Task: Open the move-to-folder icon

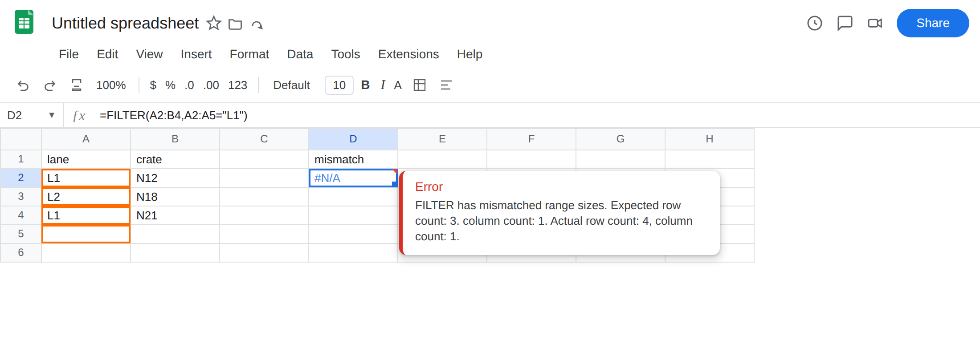Action: [235, 24]
